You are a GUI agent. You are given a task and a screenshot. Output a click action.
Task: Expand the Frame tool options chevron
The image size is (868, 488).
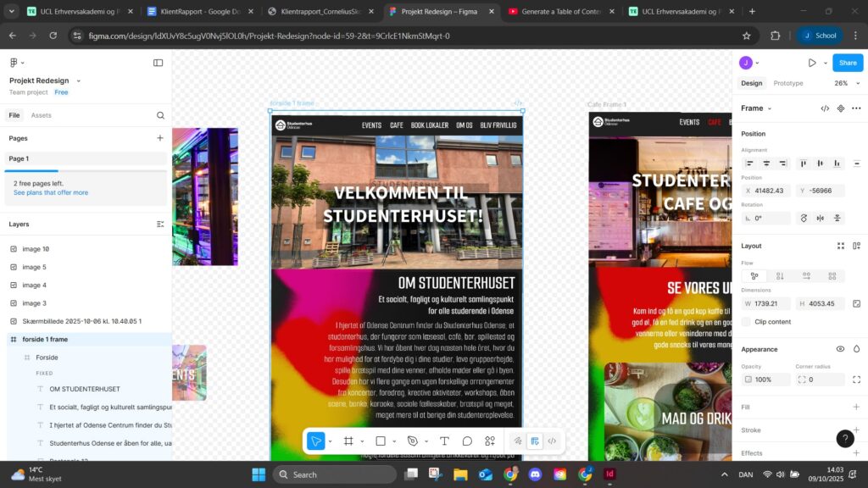(363, 441)
